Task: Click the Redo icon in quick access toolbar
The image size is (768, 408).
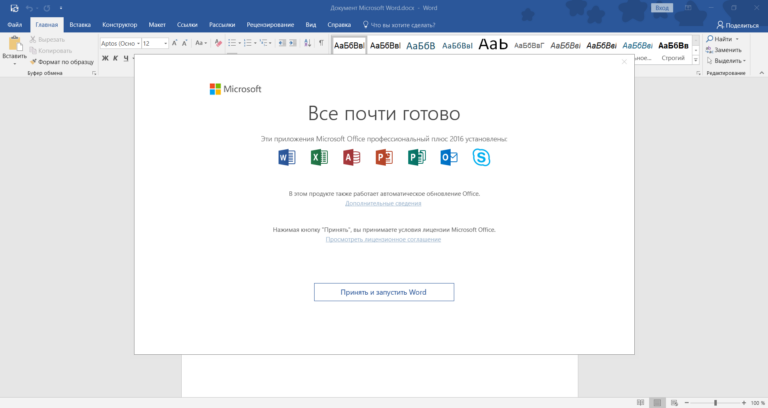Action: tap(47, 8)
